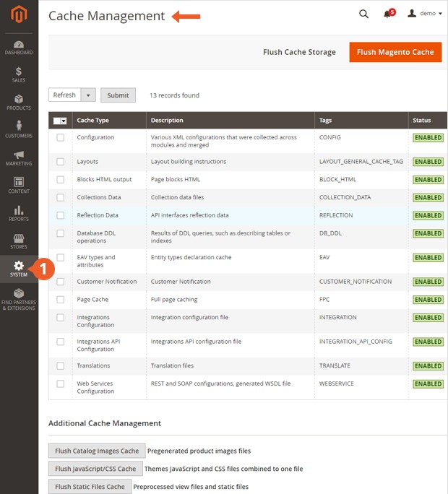448x494 pixels.
Task: Check the Layouts cache row checkbox
Action: [61, 162]
